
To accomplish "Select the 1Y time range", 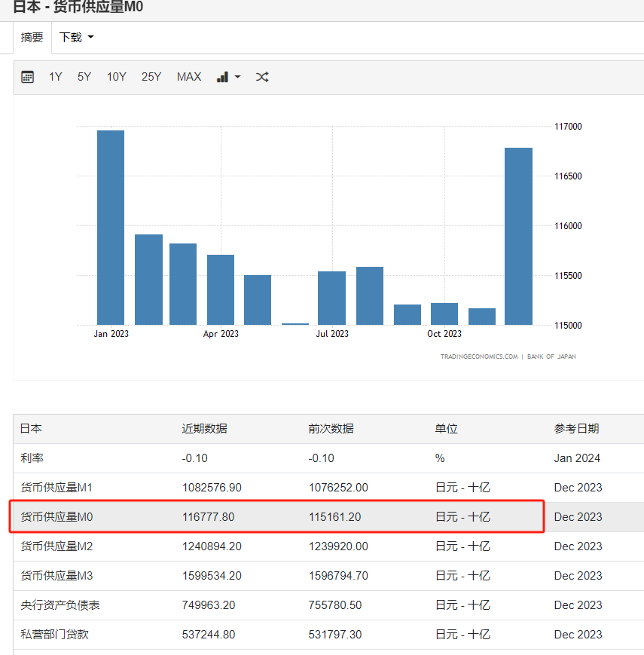I will click(56, 77).
